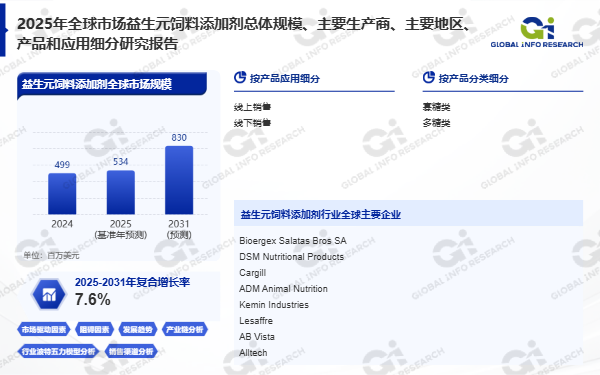600x375 pixels.
Task: Open the 销售渠道分析 tag
Action: (131, 351)
